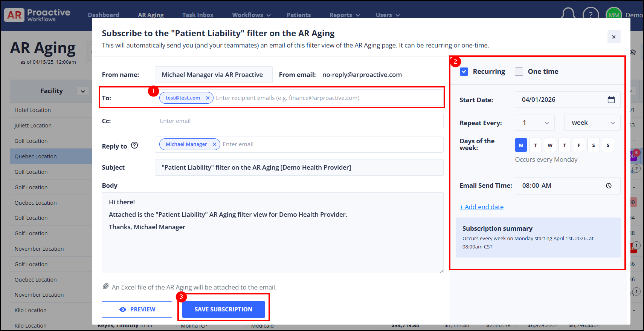Expand the Facility column dropdown
The image size is (644, 331).
click(x=83, y=91)
